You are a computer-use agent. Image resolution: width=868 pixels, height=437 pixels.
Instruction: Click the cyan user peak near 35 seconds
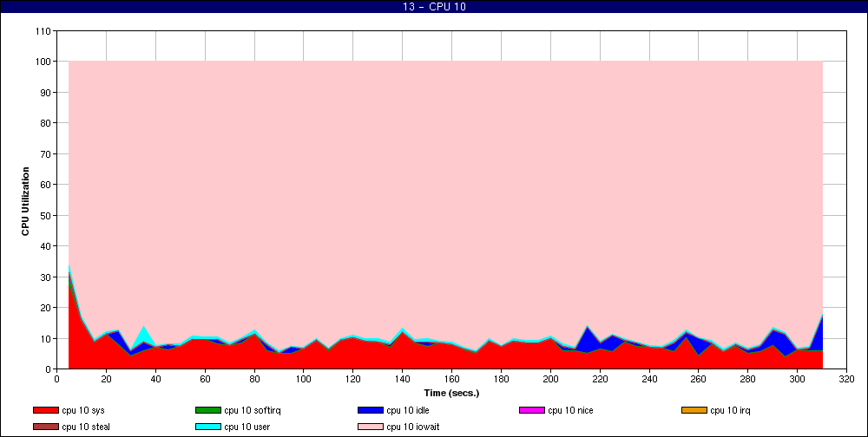click(x=144, y=334)
